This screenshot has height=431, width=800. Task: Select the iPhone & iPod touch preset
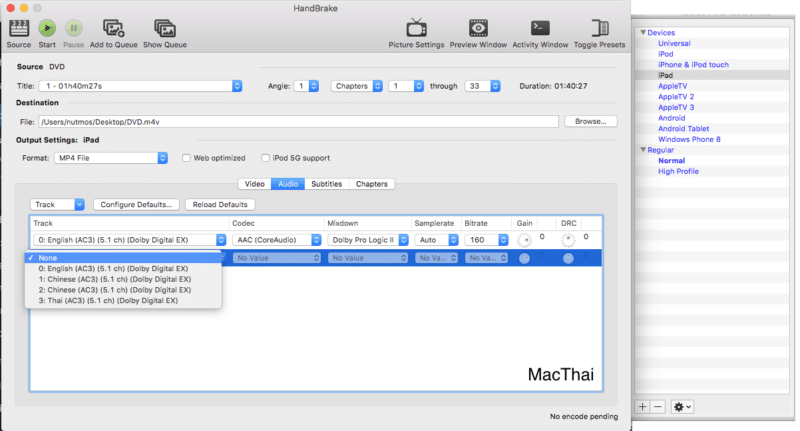coord(693,65)
